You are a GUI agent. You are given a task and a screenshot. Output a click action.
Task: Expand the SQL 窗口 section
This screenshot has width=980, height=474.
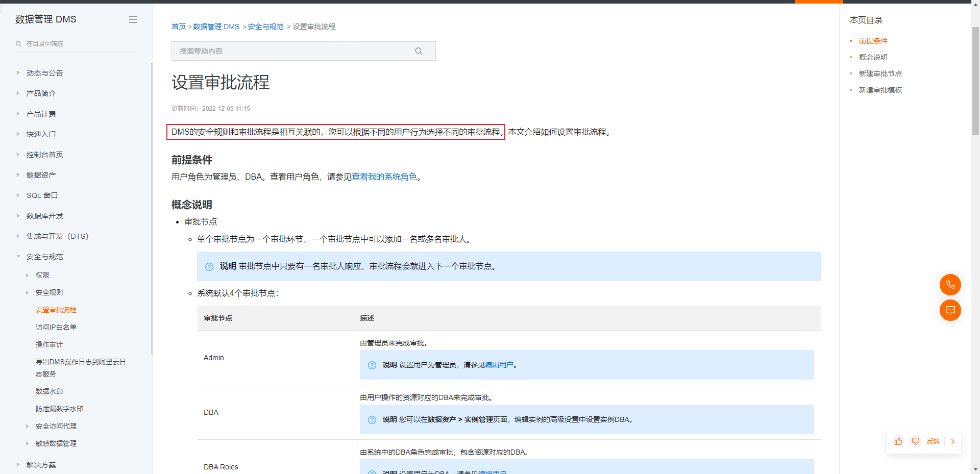[18, 195]
